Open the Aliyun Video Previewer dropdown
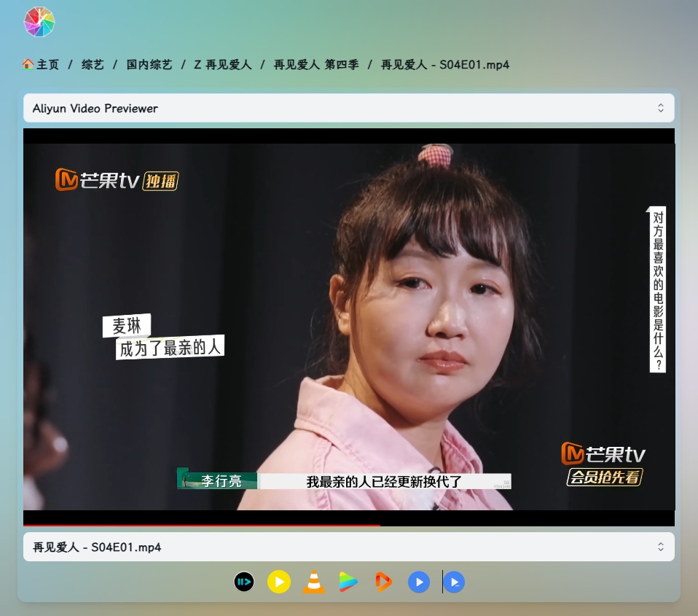The image size is (698, 616). point(349,108)
